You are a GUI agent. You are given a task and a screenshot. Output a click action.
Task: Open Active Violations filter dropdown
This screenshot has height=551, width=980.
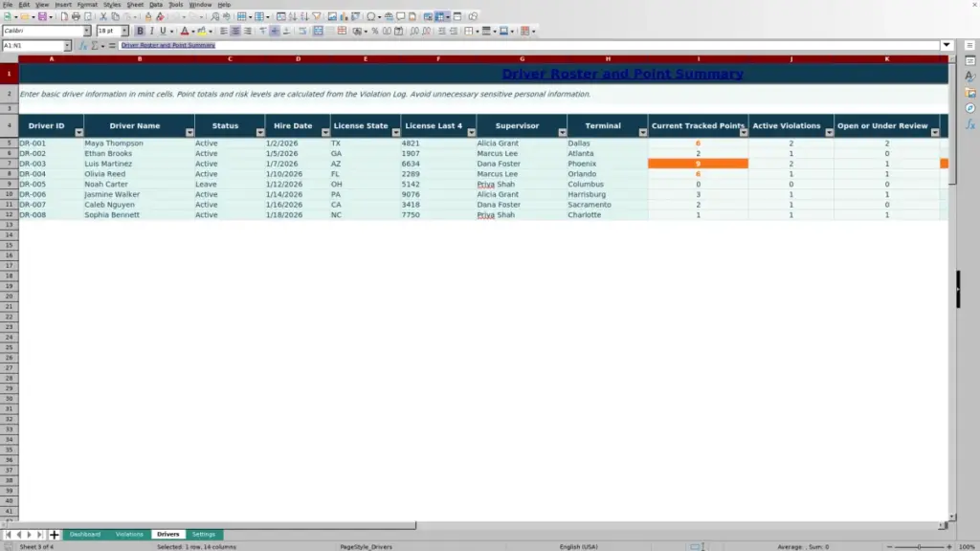click(829, 132)
